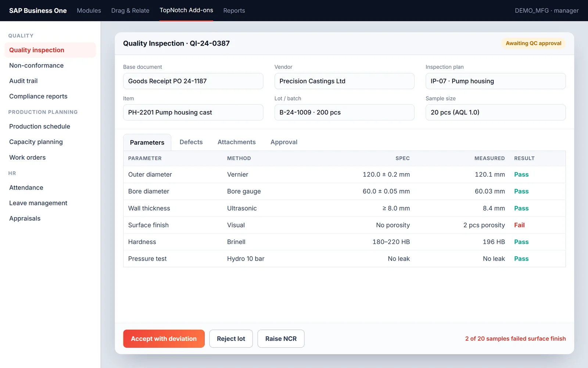Click the MEASURED column header
The height and width of the screenshot is (368, 588).
click(x=490, y=158)
